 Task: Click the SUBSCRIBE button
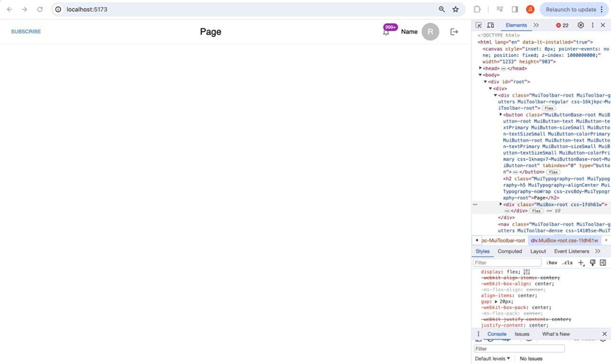[26, 32]
